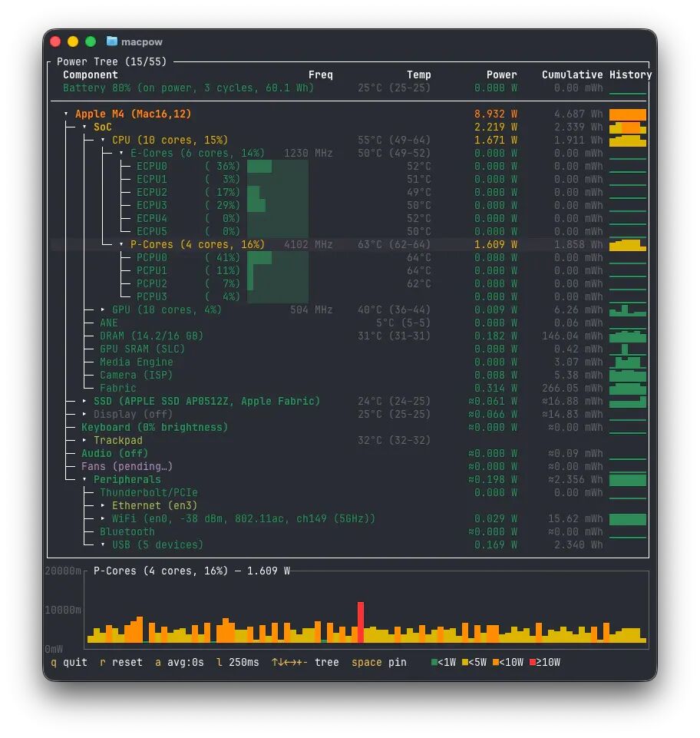Viewport: 700px width, 738px height.
Task: Collapse the Apple M4 (Mac16,12) tree node
Action: point(66,114)
